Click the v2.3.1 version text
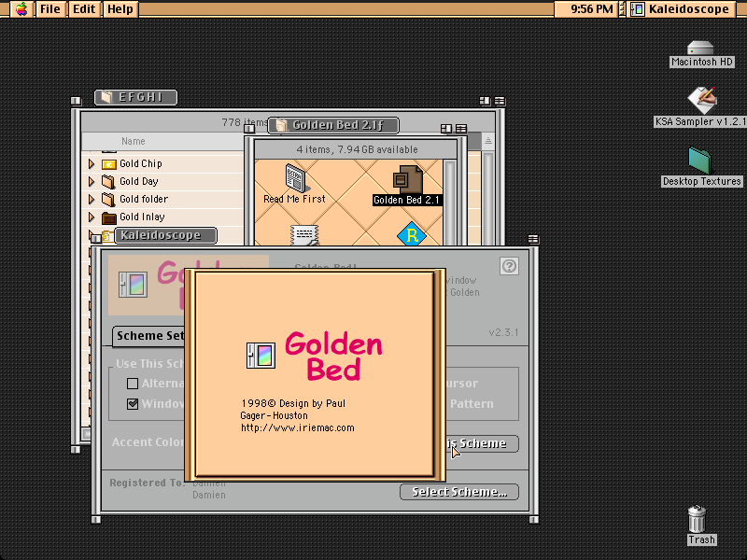The height and width of the screenshot is (560, 747). pos(503,332)
